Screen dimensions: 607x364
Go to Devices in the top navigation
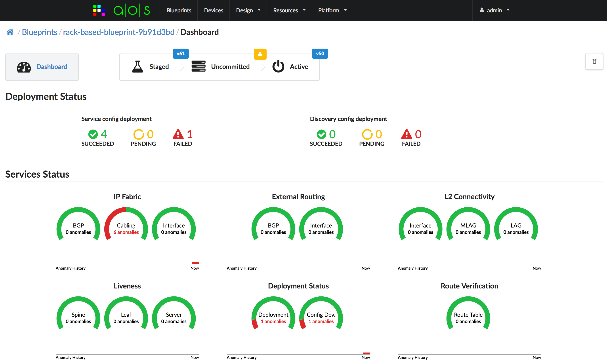point(214,10)
